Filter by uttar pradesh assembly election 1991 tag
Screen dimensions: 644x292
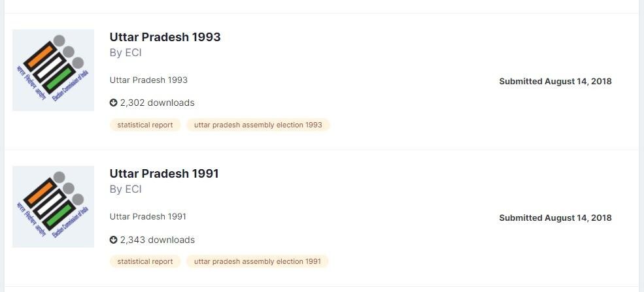[258, 261]
